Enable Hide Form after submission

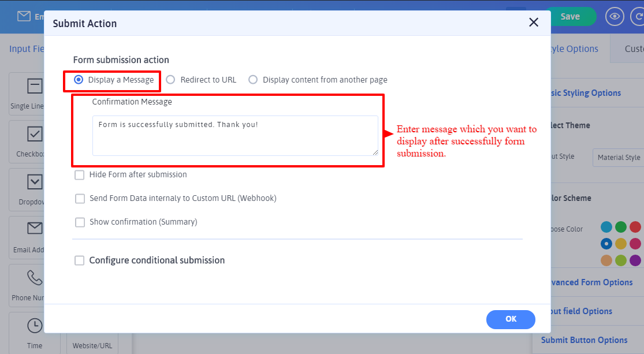coord(80,174)
